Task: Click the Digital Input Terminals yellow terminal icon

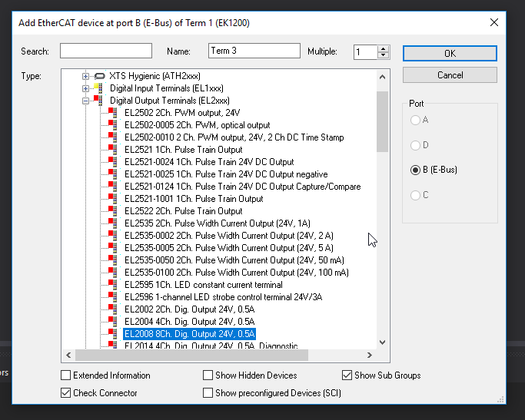Action: pyautogui.click(x=98, y=88)
